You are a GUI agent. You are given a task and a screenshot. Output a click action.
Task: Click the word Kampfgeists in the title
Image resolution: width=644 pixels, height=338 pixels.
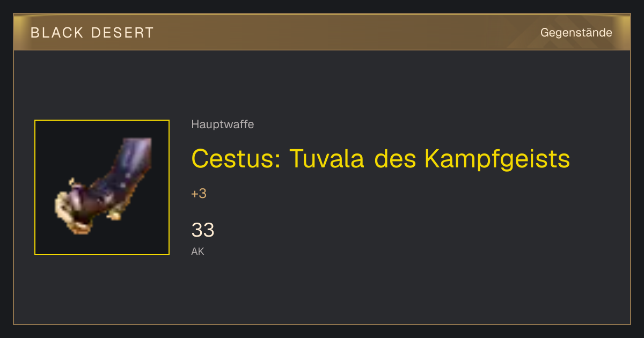click(x=497, y=159)
